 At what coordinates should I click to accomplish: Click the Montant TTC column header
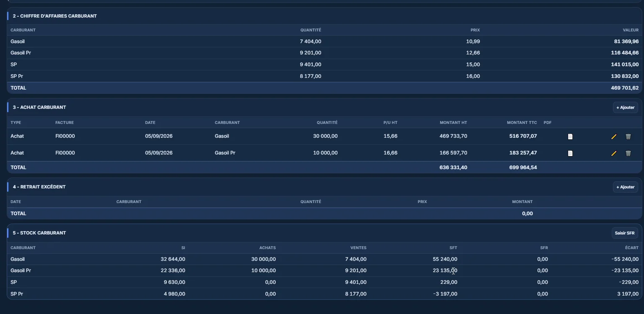point(522,123)
